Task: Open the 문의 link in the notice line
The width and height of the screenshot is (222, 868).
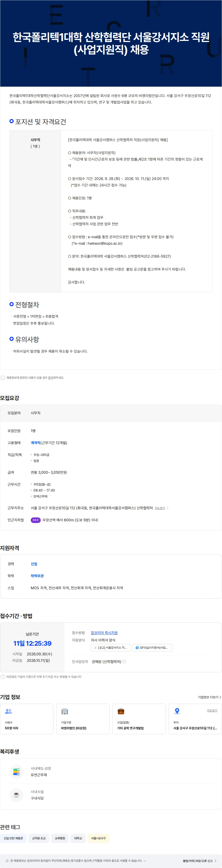Action: [x=51, y=378]
